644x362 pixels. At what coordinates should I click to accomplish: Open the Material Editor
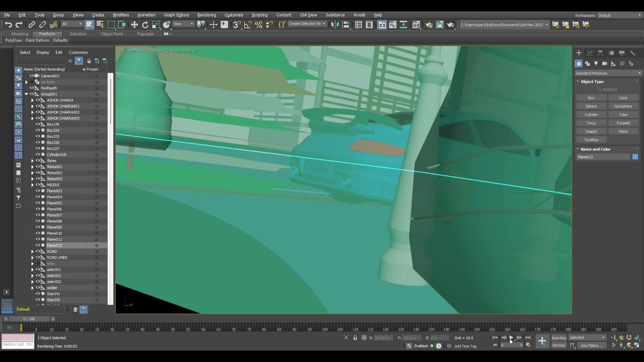point(416,24)
